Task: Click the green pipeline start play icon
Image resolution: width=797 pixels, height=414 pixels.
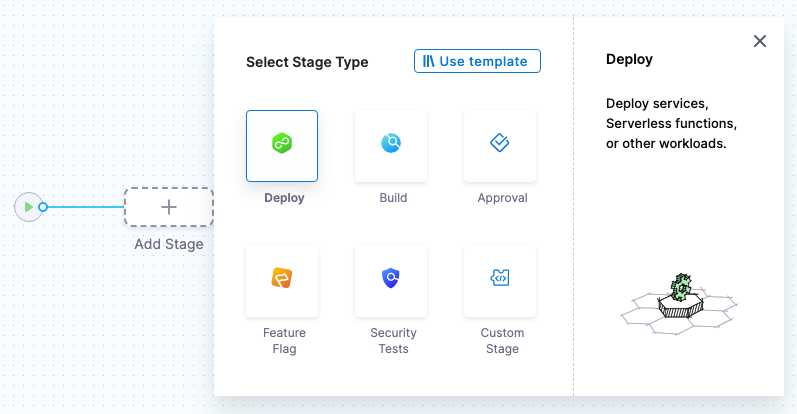Action: [28, 207]
